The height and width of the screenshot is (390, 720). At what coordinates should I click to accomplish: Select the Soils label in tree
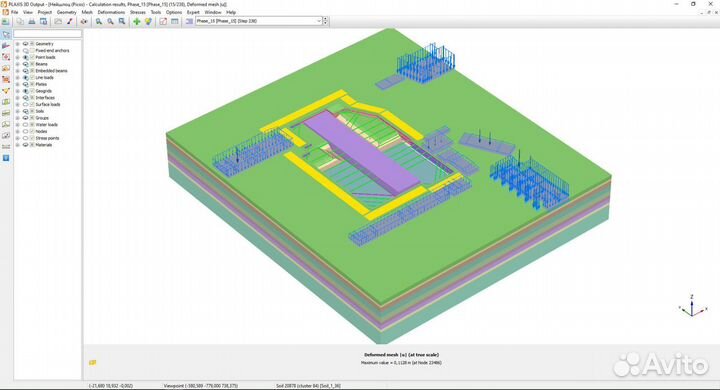pyautogui.click(x=40, y=111)
